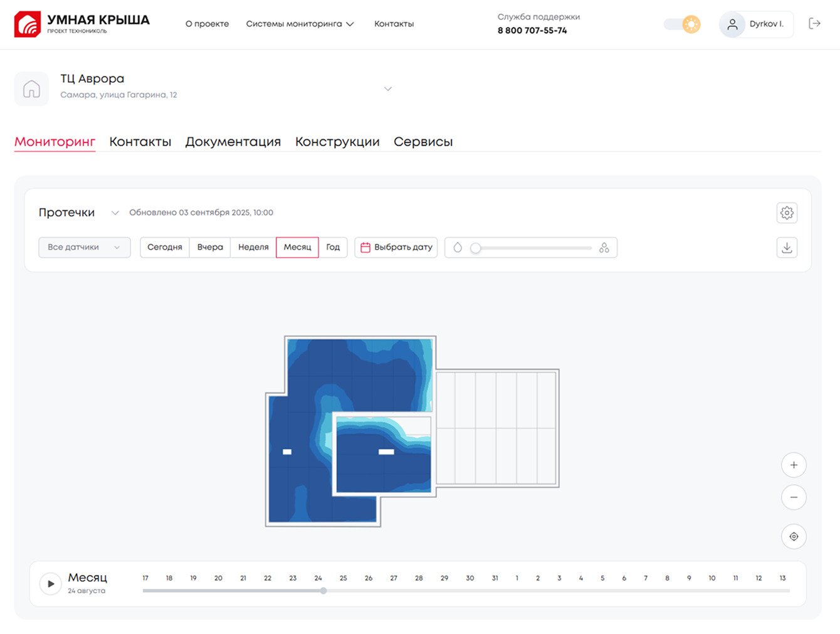Open the О проекте menu item
The width and height of the screenshot is (840, 634).
(207, 24)
